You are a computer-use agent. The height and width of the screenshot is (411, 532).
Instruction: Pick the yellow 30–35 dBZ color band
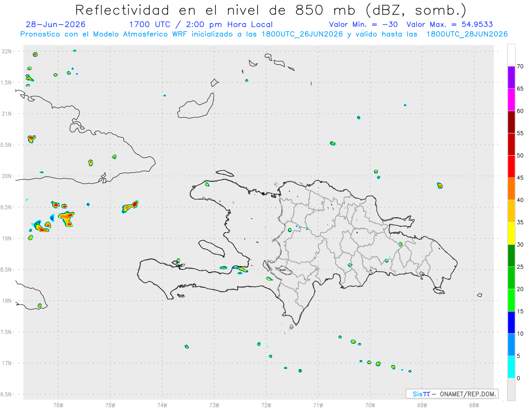point(511,233)
